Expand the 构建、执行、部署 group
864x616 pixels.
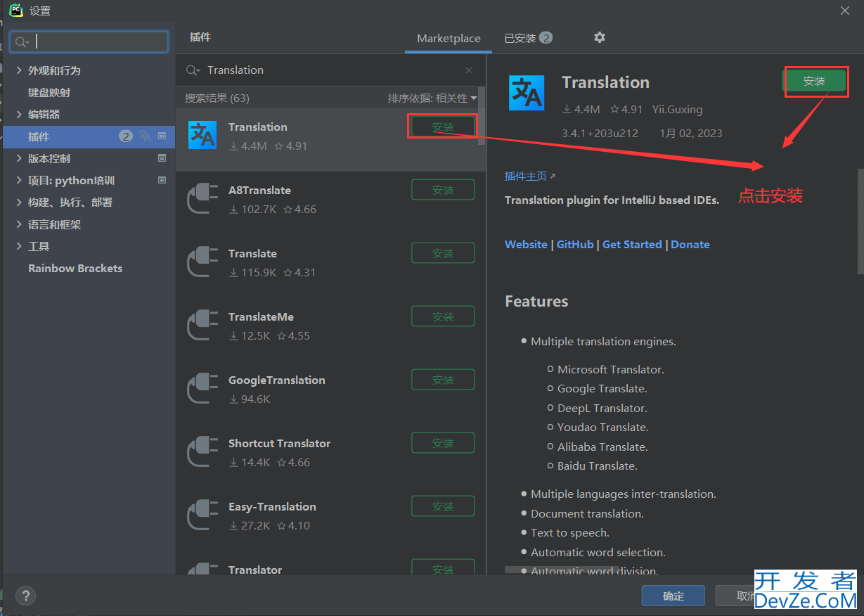click(x=19, y=202)
